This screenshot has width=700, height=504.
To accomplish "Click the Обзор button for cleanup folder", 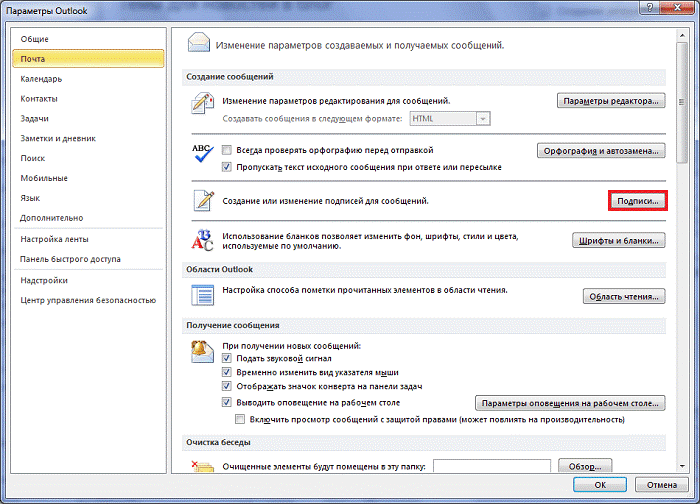I will pyautogui.click(x=585, y=466).
